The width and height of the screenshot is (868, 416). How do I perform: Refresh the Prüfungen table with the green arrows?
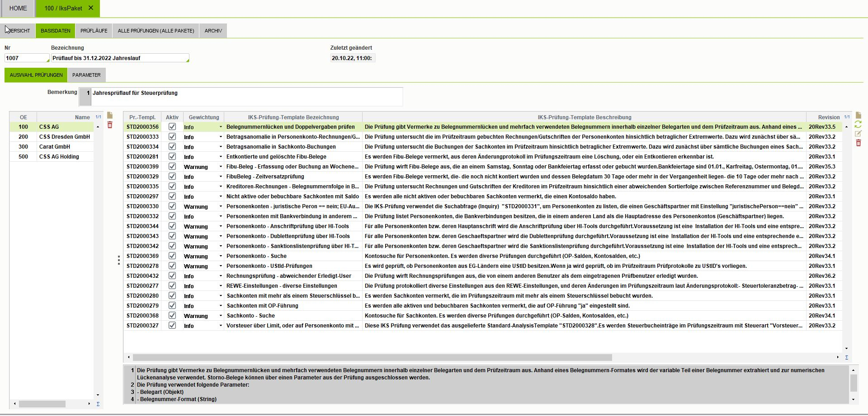pyautogui.click(x=859, y=124)
